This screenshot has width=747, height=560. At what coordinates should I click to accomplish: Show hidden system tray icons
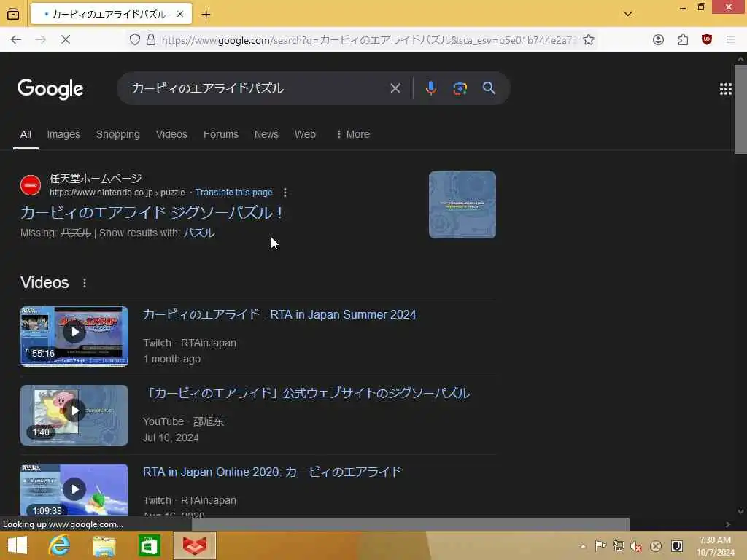click(x=583, y=546)
